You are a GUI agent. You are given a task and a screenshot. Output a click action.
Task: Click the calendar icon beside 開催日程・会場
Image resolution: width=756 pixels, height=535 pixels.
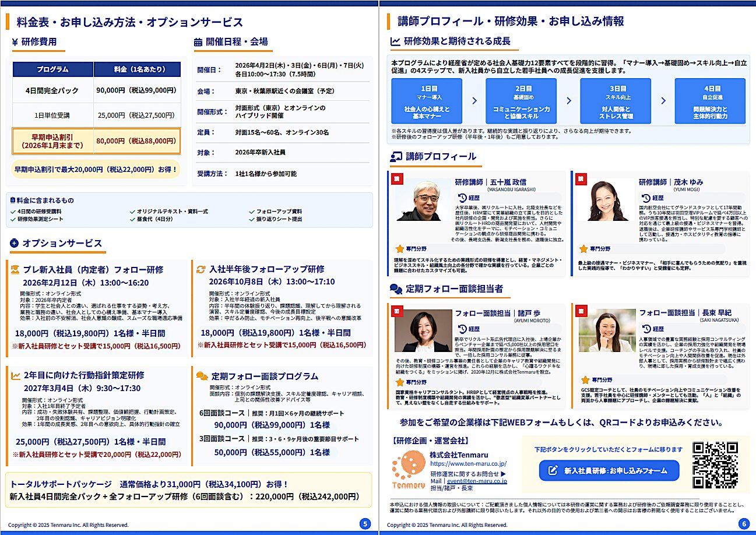point(198,42)
